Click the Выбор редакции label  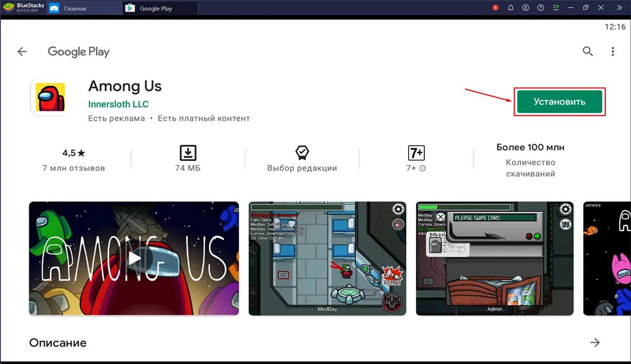(302, 168)
